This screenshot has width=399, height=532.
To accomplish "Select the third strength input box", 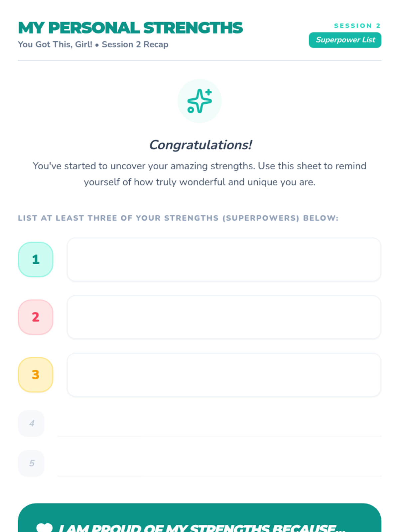I will tap(224, 375).
